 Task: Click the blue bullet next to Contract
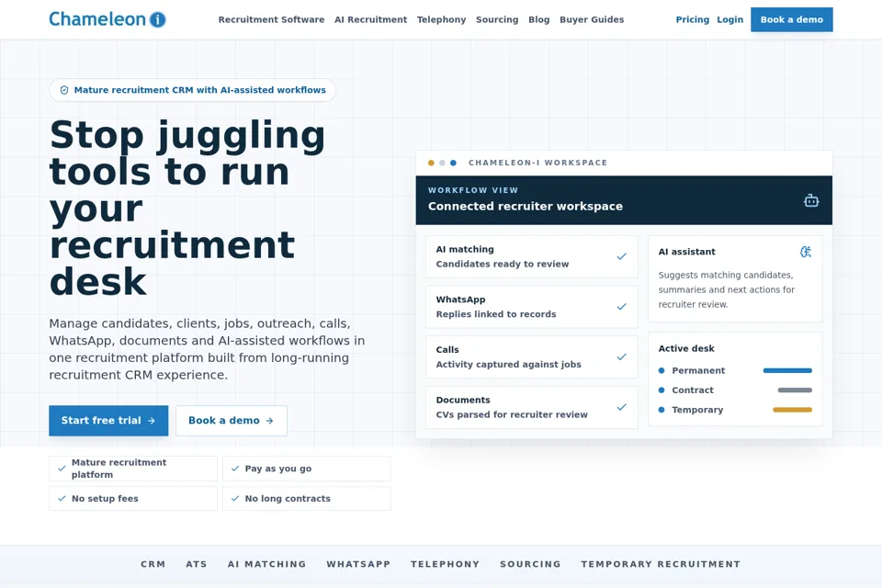point(661,390)
